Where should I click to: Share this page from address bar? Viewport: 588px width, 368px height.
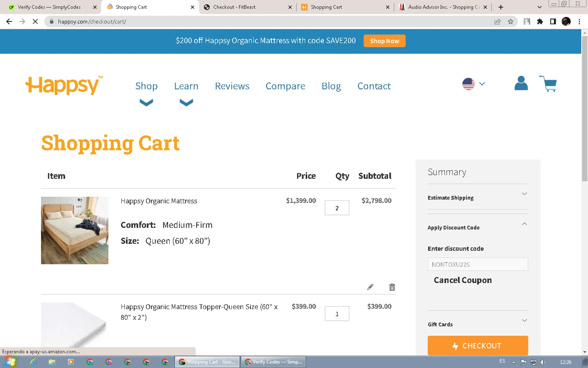click(497, 22)
